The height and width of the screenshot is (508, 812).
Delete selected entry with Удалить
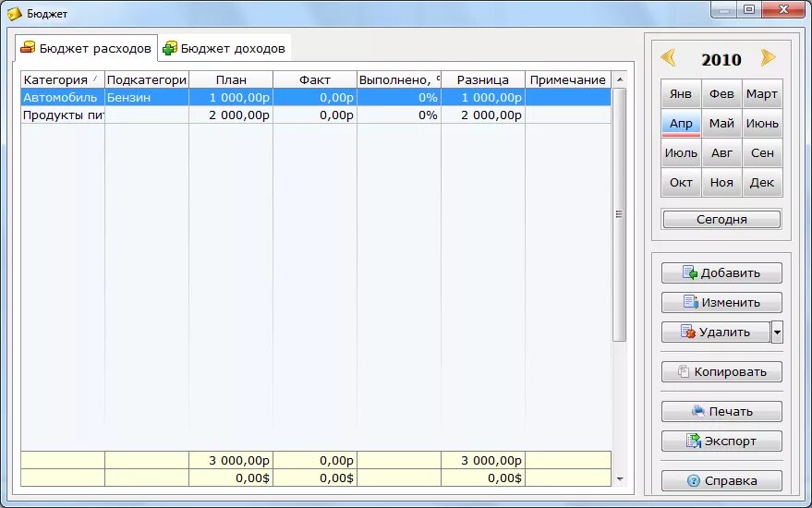[x=716, y=332]
